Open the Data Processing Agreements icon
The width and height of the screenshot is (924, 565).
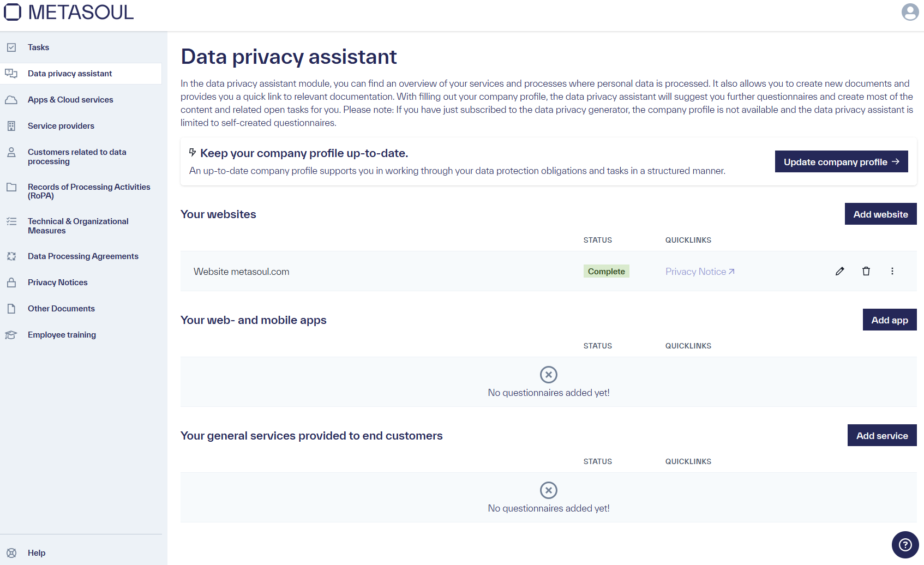tap(11, 256)
